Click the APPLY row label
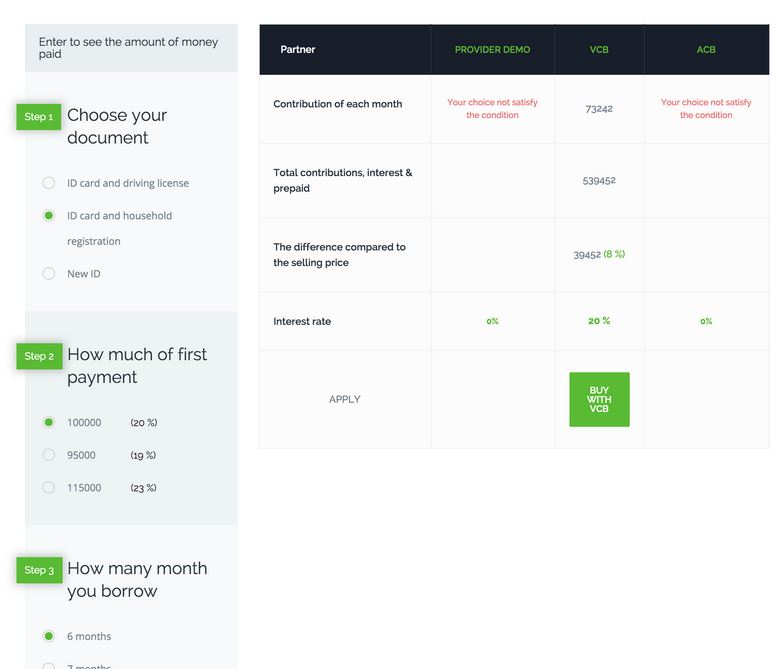778x669 pixels. 345,400
